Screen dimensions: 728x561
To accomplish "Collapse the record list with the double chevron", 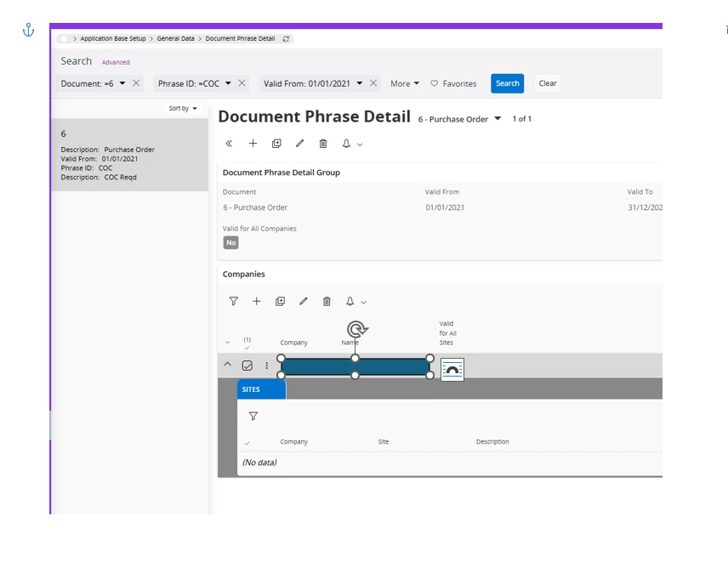I will point(229,144).
